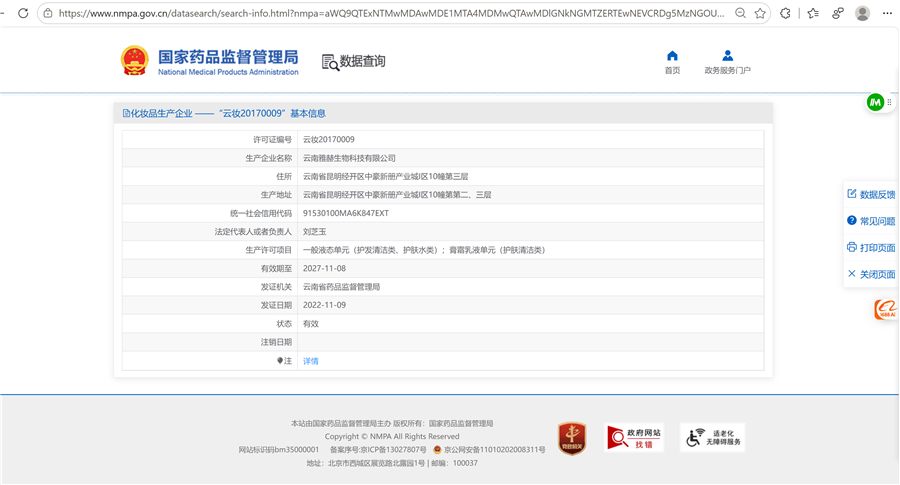Image resolution: width=900 pixels, height=485 pixels.
Task: Open the orange 1688 AI floating icon
Action: click(x=886, y=309)
